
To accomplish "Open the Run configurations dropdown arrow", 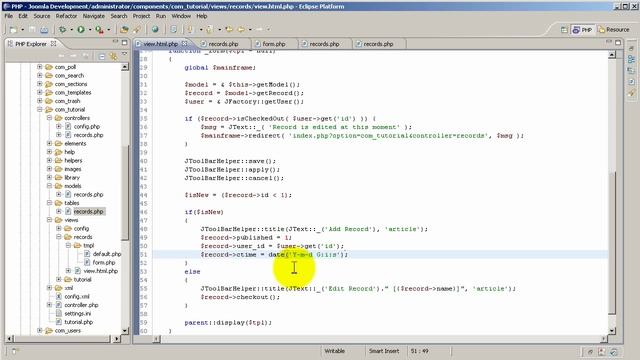I will pos(90,30).
